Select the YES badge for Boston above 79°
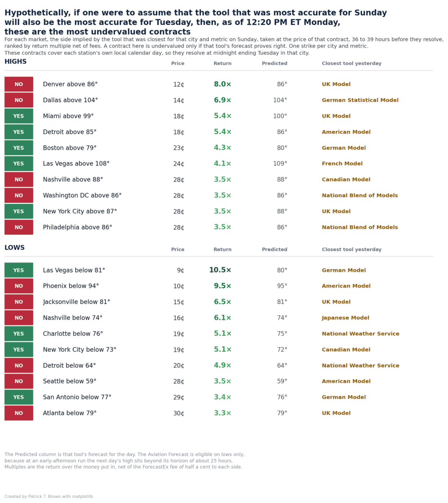 [x=19, y=148]
